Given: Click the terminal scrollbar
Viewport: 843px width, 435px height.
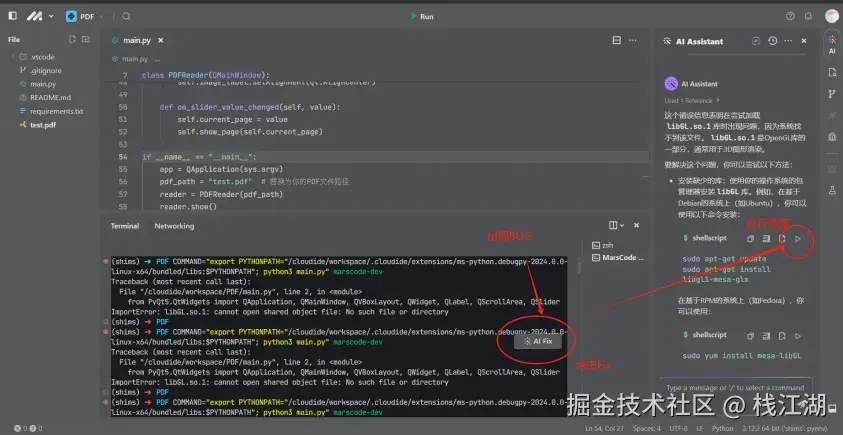Looking at the screenshot, I should [579, 267].
